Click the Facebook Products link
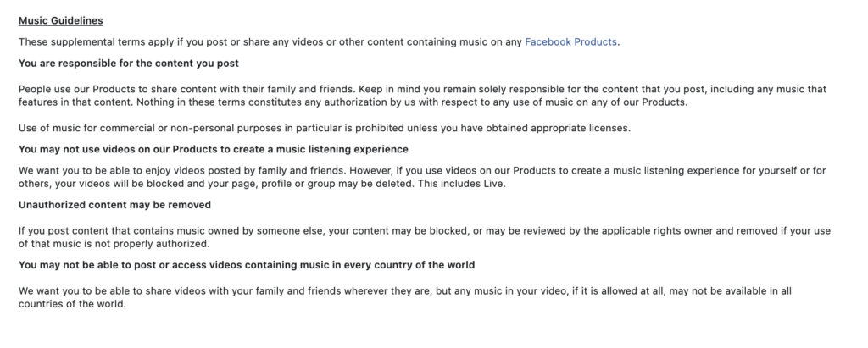The height and width of the screenshot is (348, 868). [571, 41]
